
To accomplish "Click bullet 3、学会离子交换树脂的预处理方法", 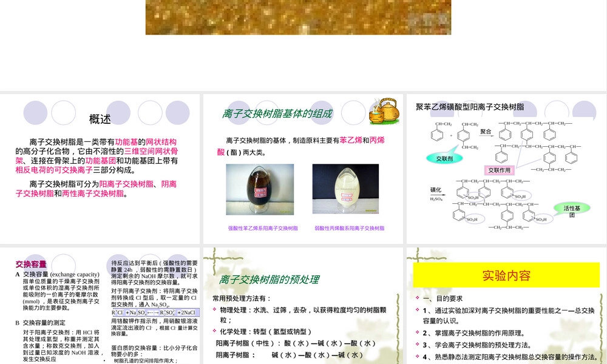I will 477,345.
